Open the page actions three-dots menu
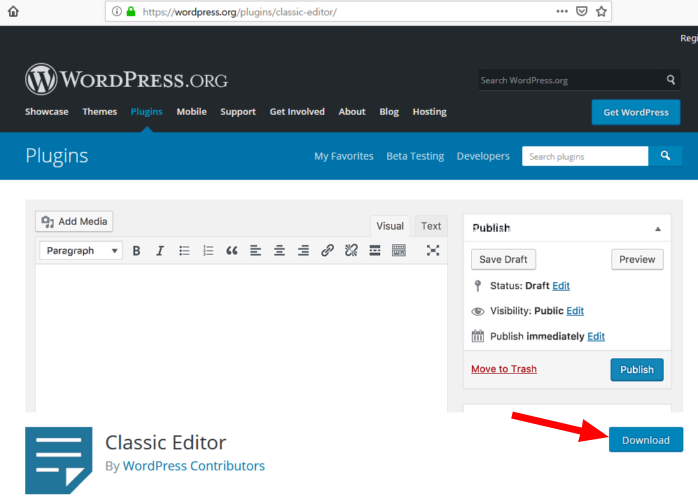 click(x=562, y=12)
